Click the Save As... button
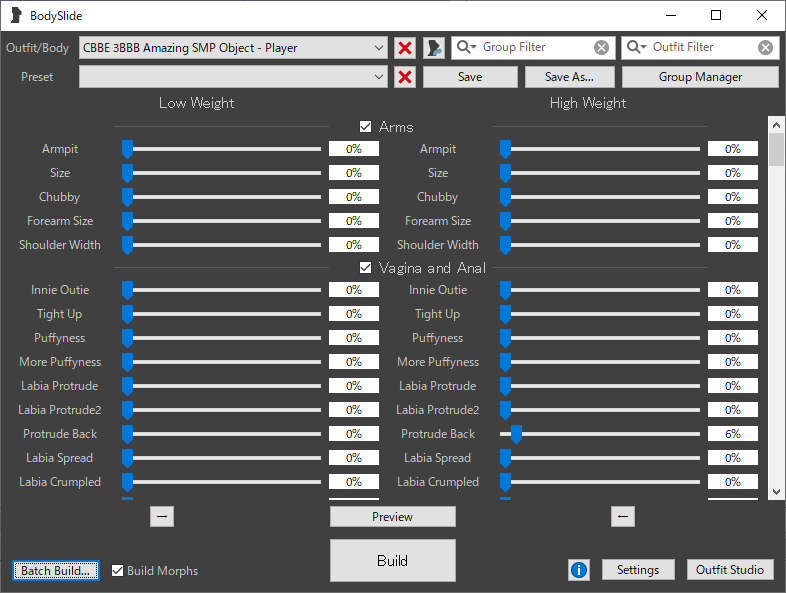Image resolution: width=786 pixels, height=593 pixels. (x=569, y=77)
